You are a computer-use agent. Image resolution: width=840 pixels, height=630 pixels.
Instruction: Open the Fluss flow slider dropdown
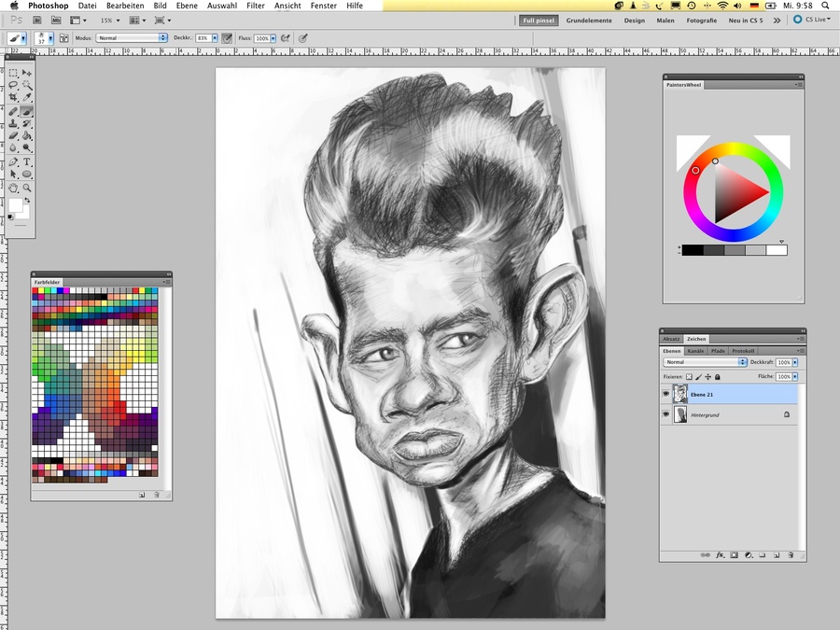(273, 38)
